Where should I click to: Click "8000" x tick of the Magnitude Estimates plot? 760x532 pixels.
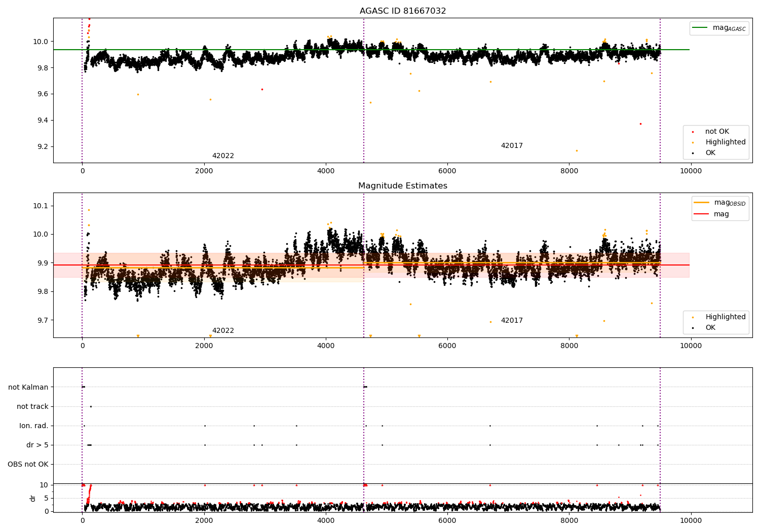569,346
